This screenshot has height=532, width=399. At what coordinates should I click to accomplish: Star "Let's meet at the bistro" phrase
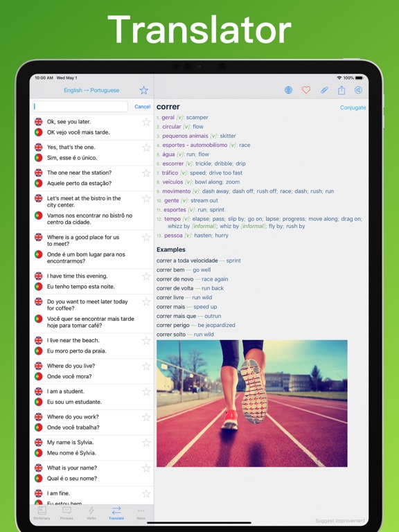[146, 199]
